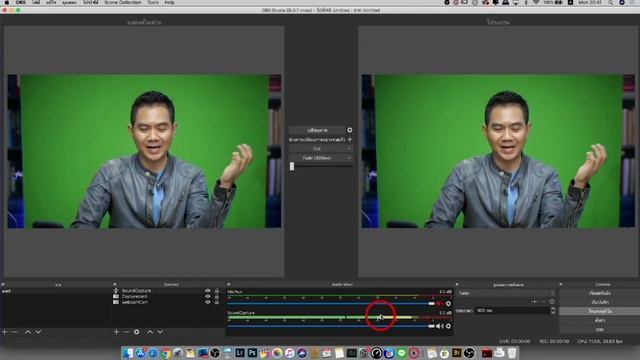640x360 pixels.
Task: Remove the selected source with minus icon
Action: 126,332
